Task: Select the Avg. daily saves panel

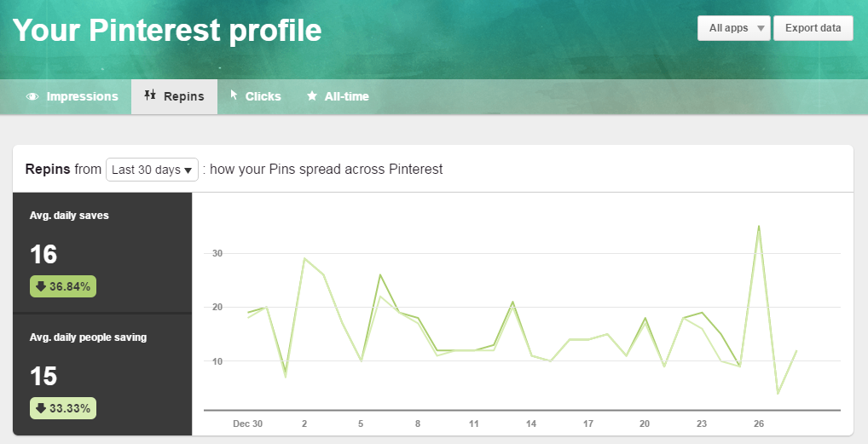Action: coord(102,252)
